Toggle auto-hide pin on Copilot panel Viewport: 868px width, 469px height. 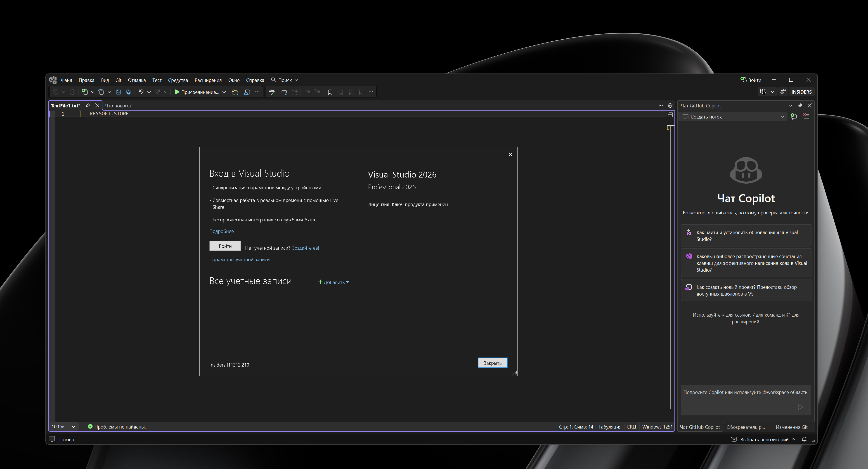pos(800,105)
